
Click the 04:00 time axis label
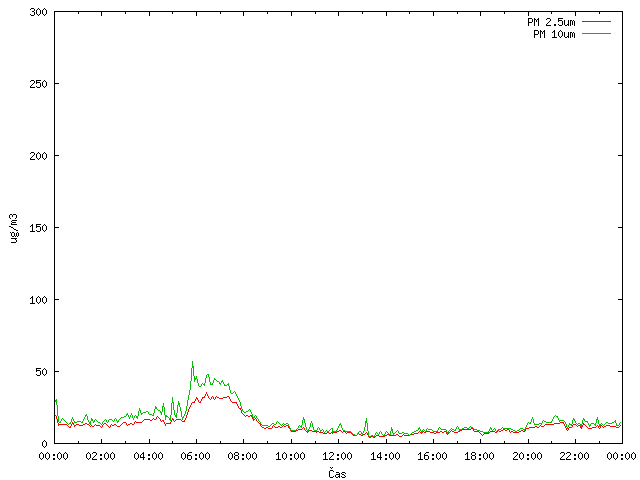(x=149, y=456)
